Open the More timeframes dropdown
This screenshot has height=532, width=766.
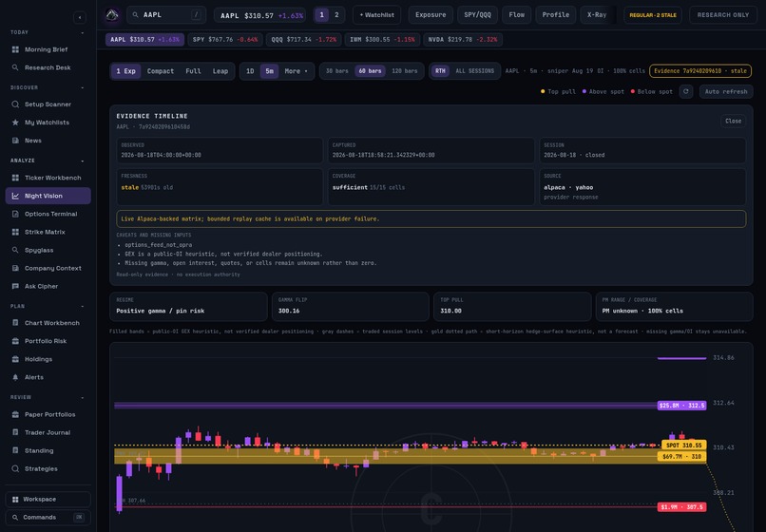(297, 71)
